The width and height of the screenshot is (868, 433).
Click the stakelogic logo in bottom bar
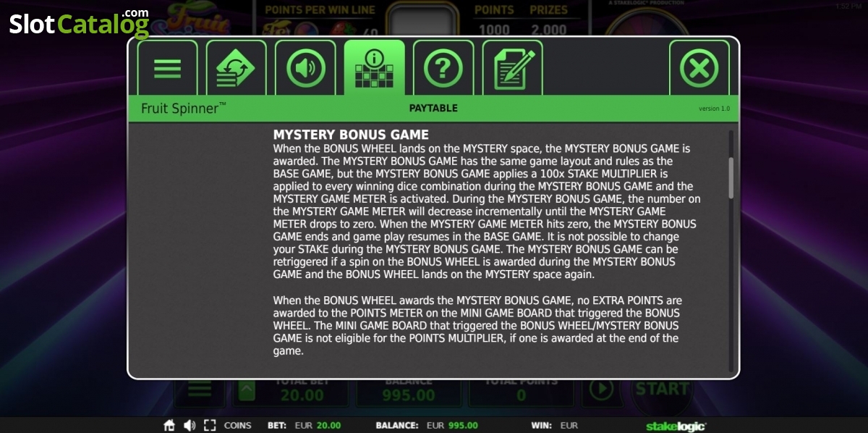[676, 426]
